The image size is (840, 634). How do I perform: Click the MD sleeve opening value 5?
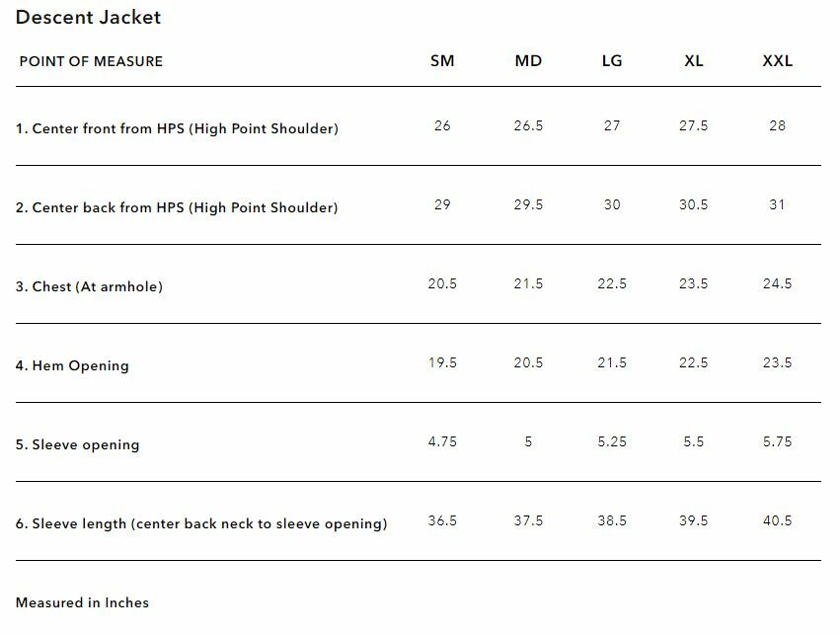coord(528,441)
